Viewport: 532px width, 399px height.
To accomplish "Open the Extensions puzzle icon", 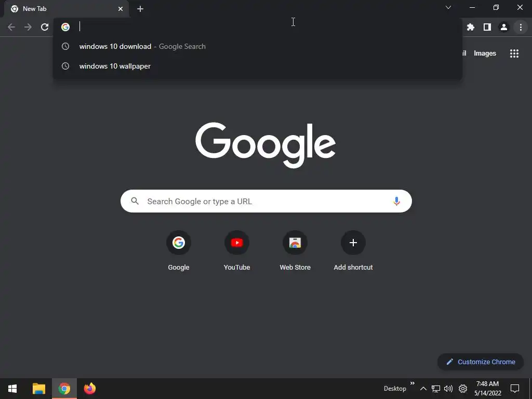I will pyautogui.click(x=471, y=27).
